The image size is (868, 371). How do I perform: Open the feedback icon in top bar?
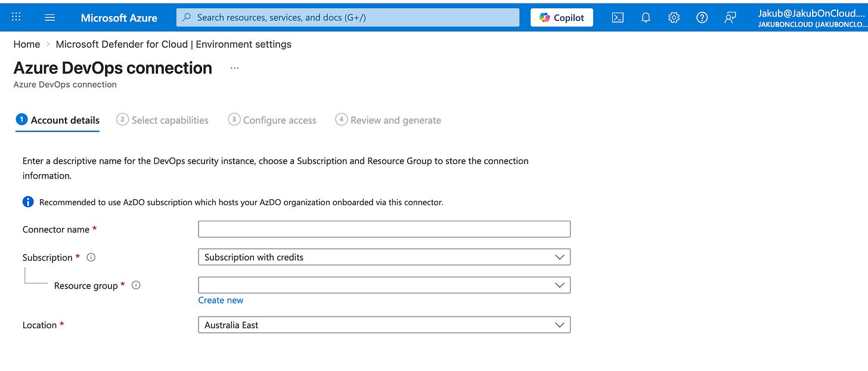tap(730, 17)
